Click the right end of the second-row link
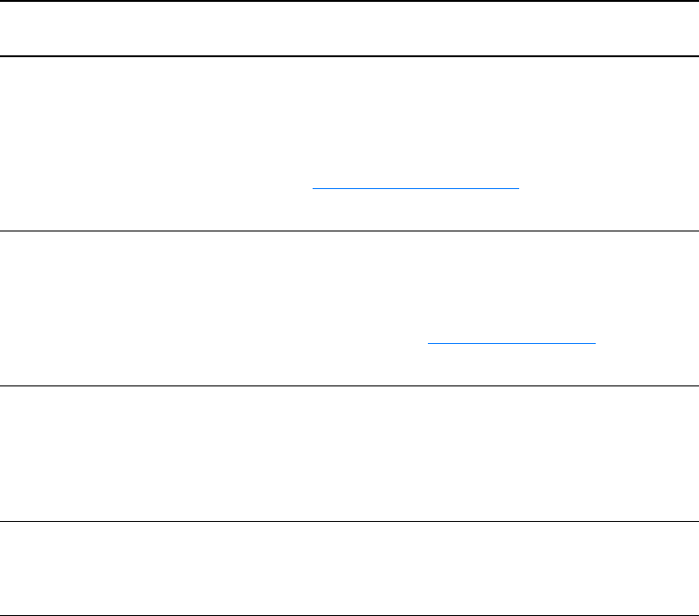 point(595,343)
